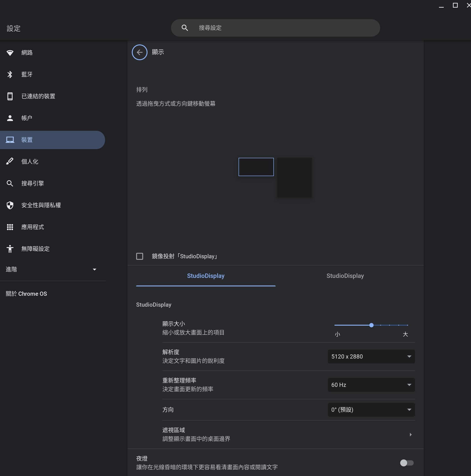Open the 解析度 5120 x 2880 dropdown
Viewport: 471px width, 476px height.
point(371,357)
